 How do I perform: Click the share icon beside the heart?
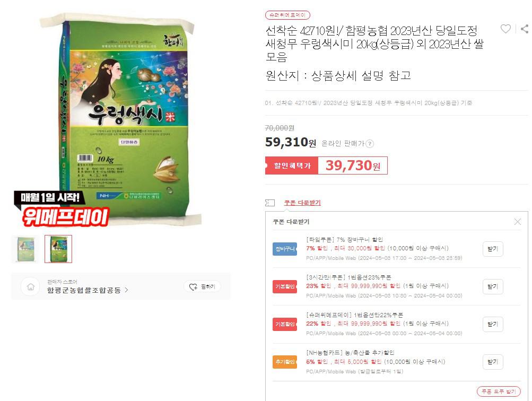tap(525, 29)
